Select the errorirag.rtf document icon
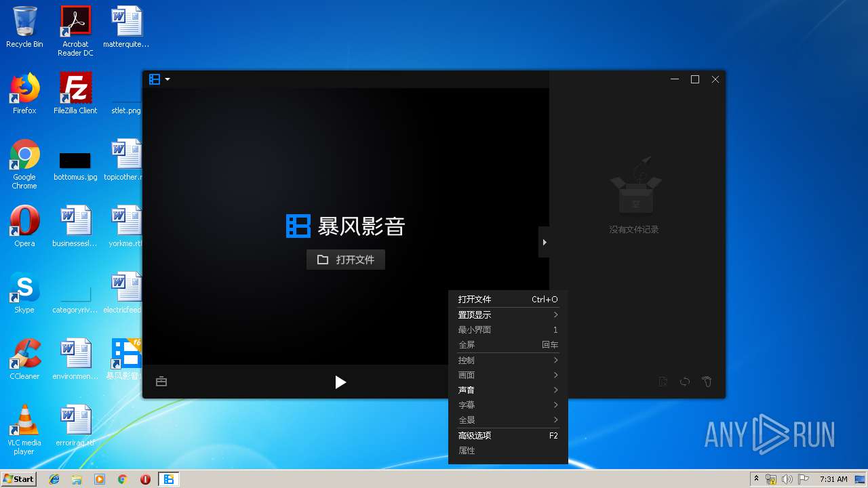This screenshot has width=868, height=488. click(x=75, y=426)
